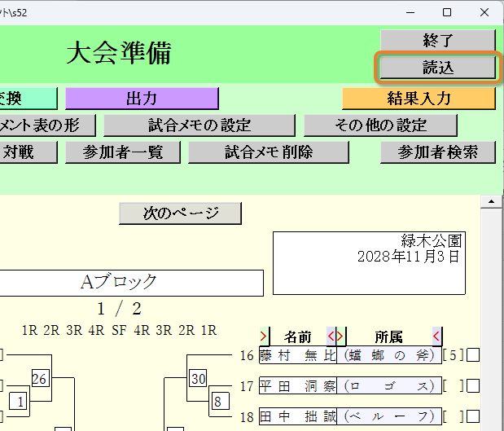Click right red arrow of 名前 column
Screen dimensions: 504x431
[x=331, y=336]
